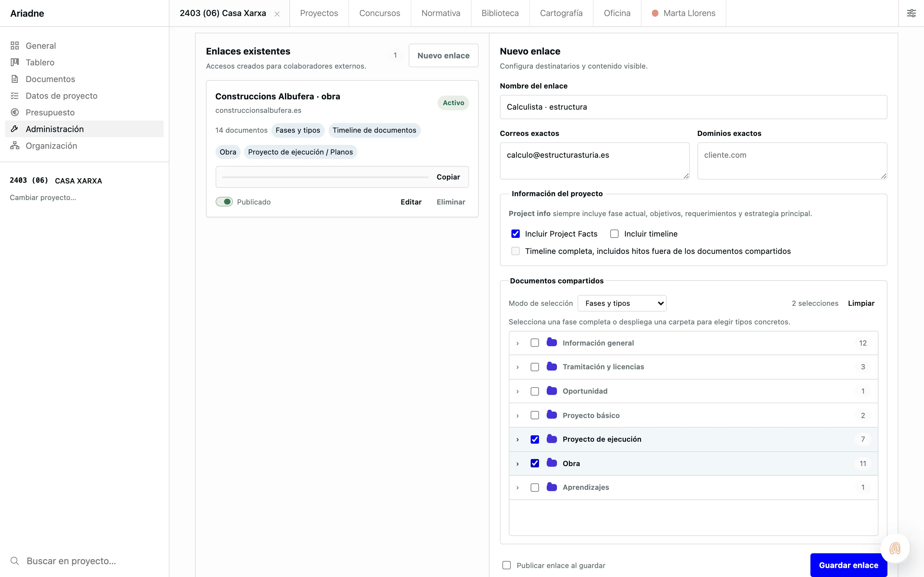924x577 pixels.
Task: Copy the Construccions Albufera link
Action: [x=448, y=177]
